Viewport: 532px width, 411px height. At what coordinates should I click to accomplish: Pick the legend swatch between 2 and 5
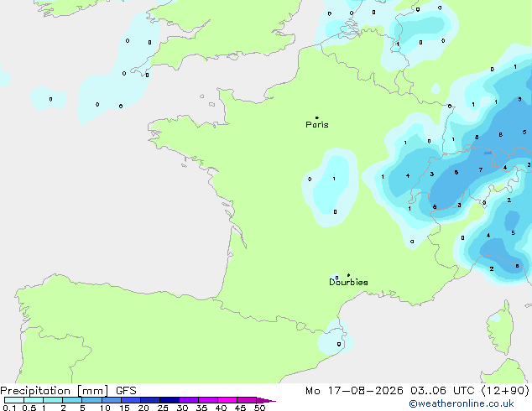tap(72, 400)
